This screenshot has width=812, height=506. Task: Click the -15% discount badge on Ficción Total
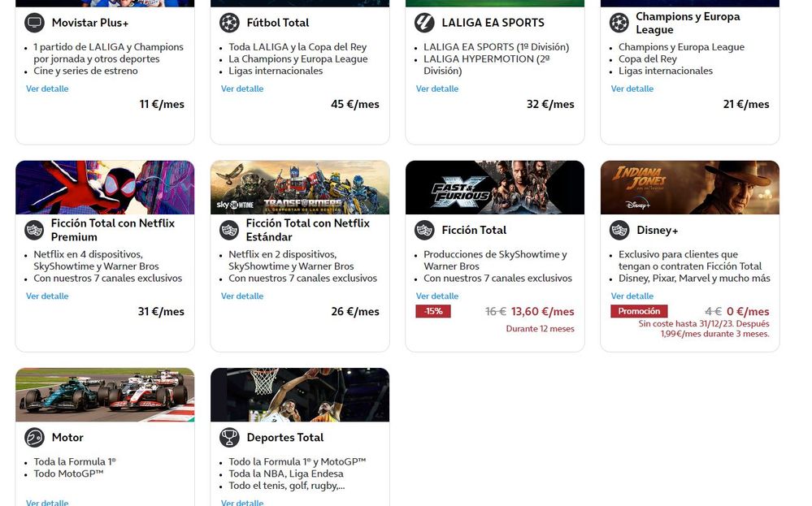click(433, 311)
